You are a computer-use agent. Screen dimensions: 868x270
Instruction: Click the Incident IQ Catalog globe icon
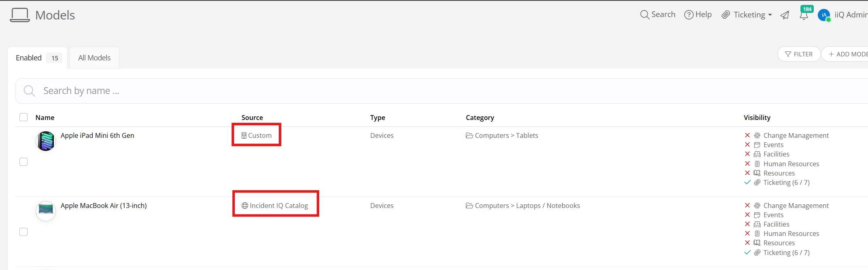tap(245, 206)
